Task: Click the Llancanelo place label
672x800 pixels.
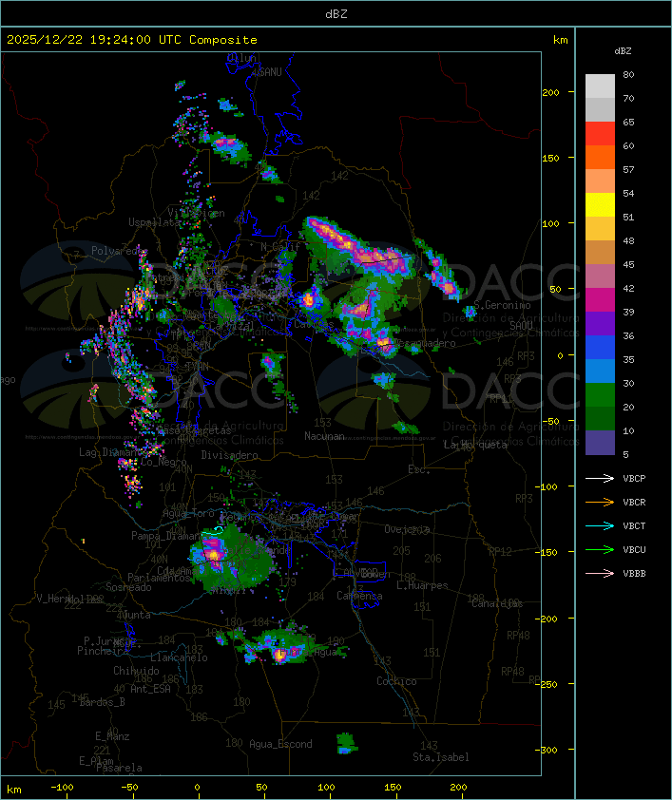Action: pos(179,657)
